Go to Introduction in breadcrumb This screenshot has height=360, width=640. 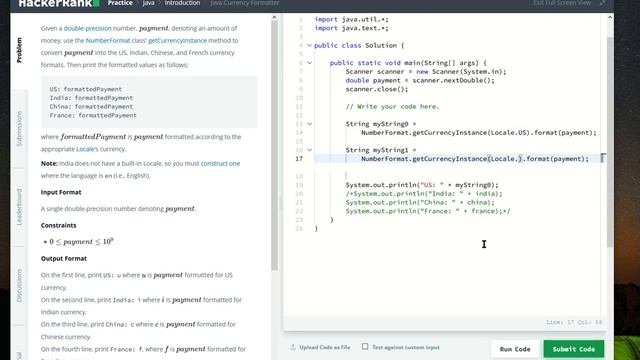182,3
